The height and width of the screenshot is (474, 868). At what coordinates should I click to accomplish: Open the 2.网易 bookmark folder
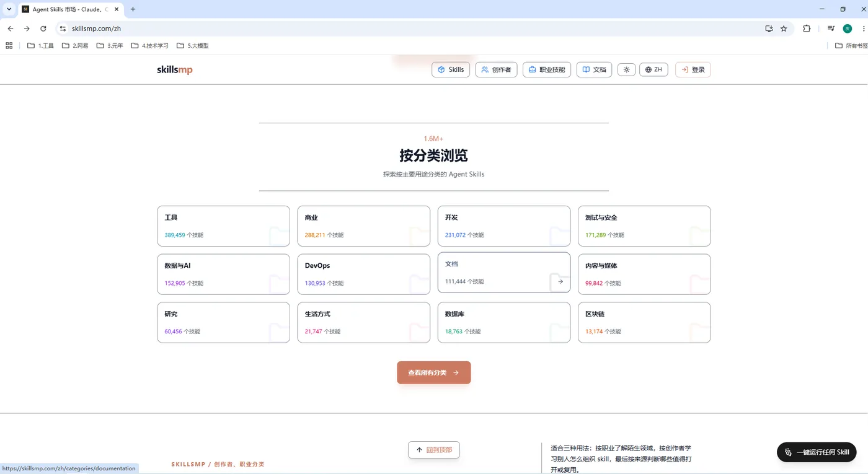pyautogui.click(x=75, y=45)
